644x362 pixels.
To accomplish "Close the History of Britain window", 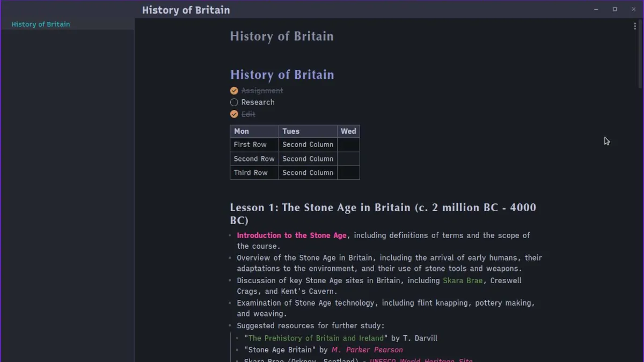I will pos(634,10).
